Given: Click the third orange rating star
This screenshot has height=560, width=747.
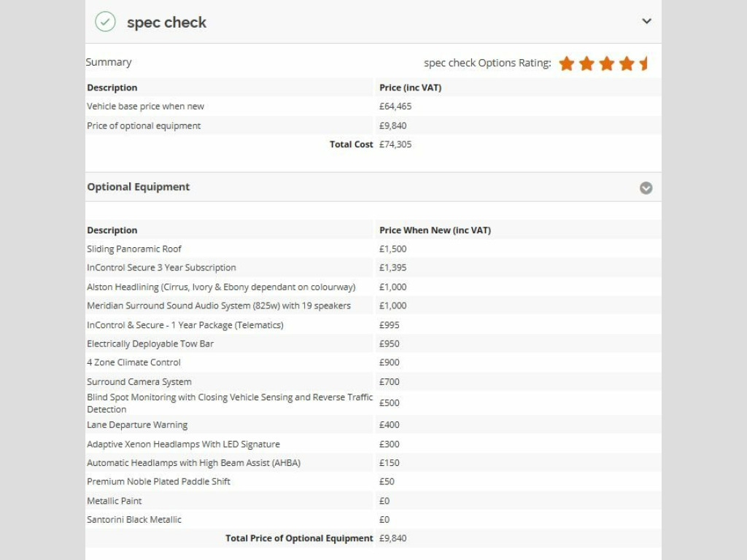Looking at the screenshot, I should 606,63.
